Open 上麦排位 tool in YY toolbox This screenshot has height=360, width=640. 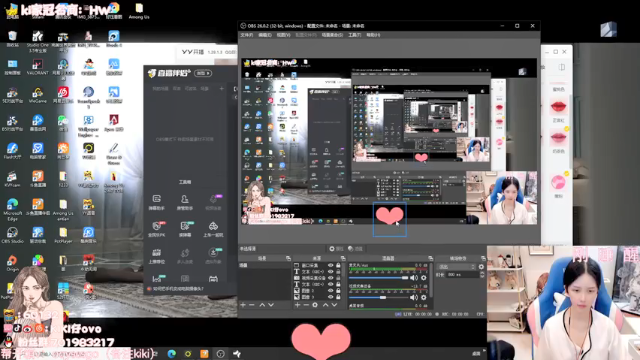pos(157,256)
